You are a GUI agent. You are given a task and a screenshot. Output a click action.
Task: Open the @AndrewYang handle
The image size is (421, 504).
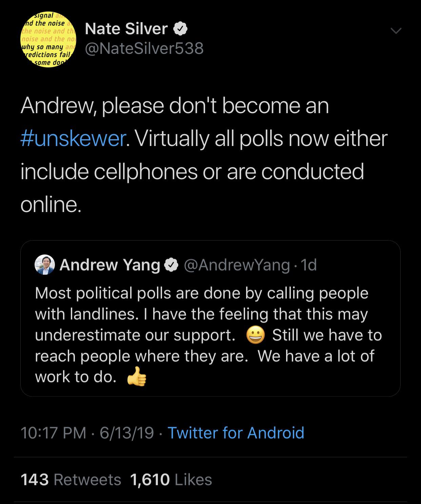pos(237,265)
